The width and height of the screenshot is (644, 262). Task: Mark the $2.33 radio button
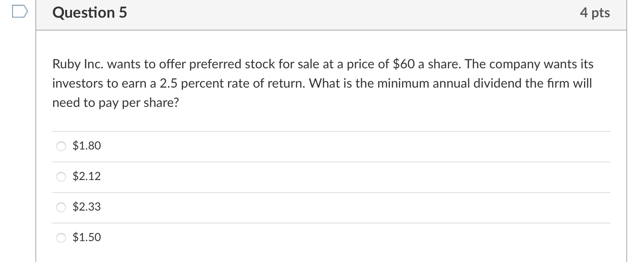pyautogui.click(x=61, y=207)
